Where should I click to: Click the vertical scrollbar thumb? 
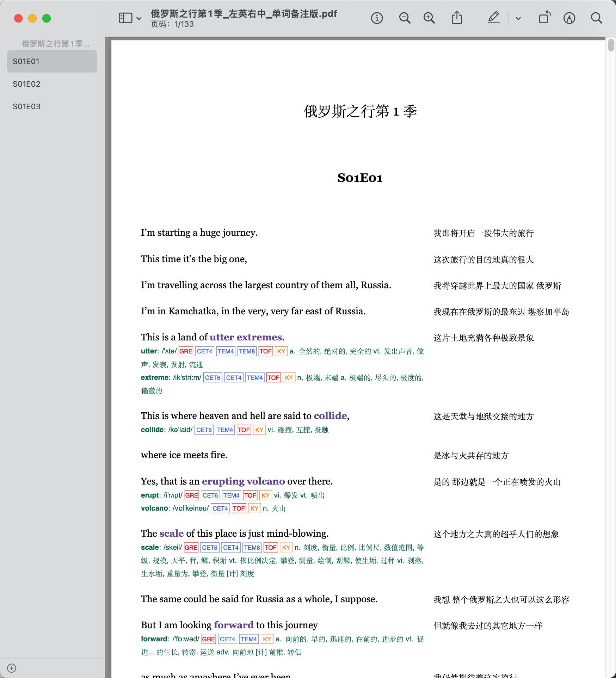[x=611, y=45]
